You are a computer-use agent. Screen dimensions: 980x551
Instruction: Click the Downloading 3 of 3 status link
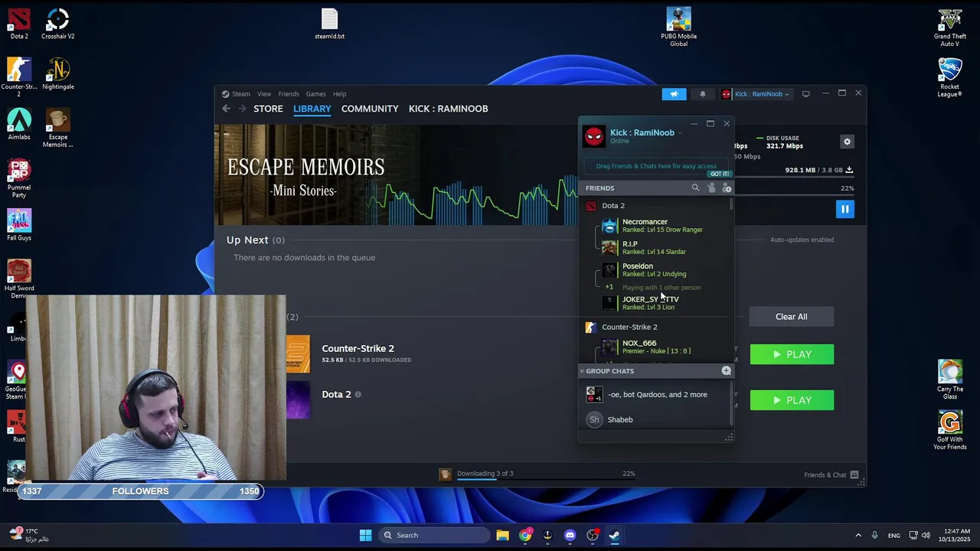(485, 474)
